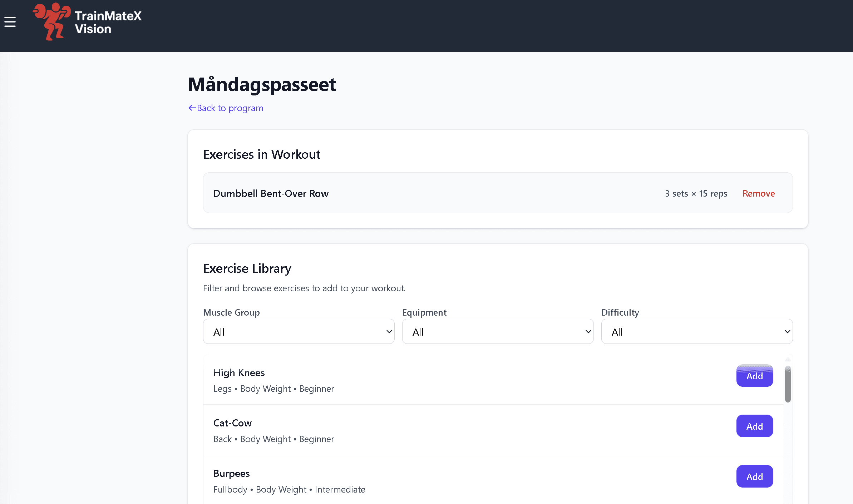Click the '3 sets × 15 reps' text
Image resolution: width=853 pixels, height=504 pixels.
[696, 193]
